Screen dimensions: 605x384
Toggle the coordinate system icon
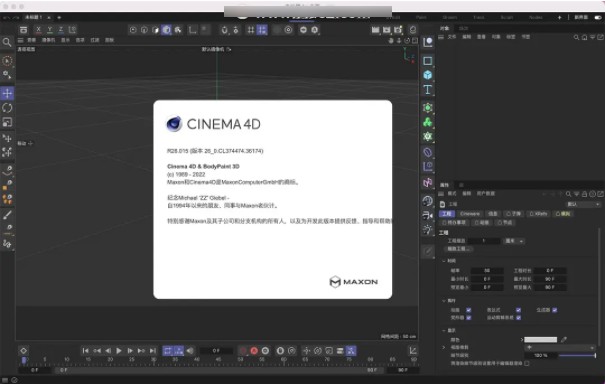click(72, 30)
